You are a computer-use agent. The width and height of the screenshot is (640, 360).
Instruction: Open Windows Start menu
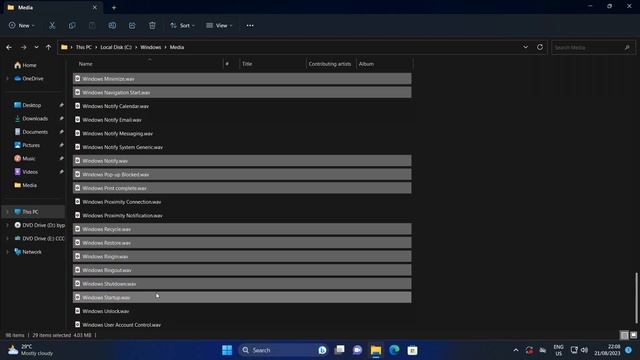tap(227, 350)
